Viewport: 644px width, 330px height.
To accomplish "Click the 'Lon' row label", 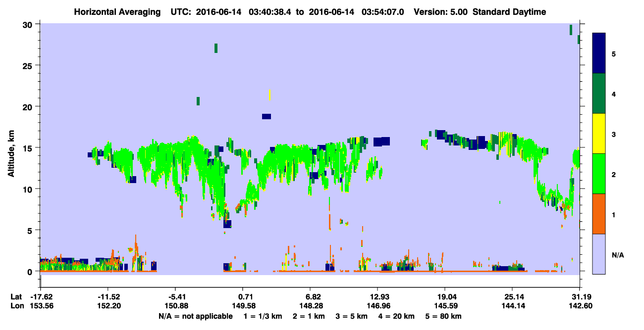I will (x=16, y=306).
